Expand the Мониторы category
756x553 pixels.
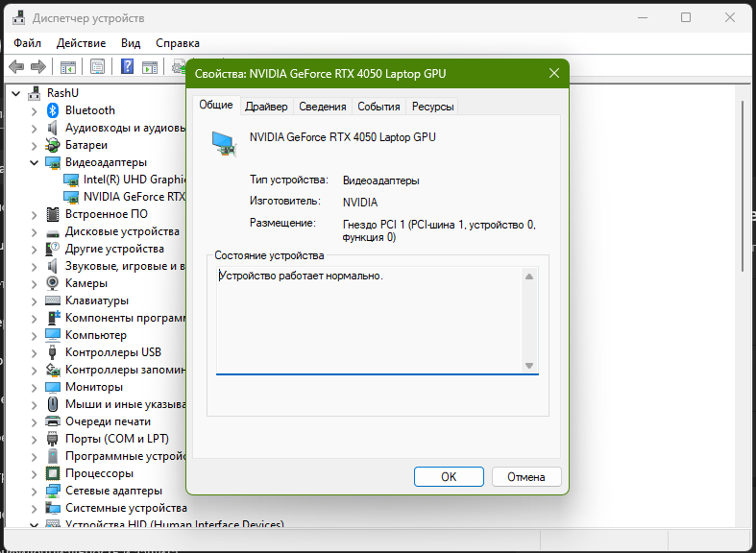click(x=34, y=388)
